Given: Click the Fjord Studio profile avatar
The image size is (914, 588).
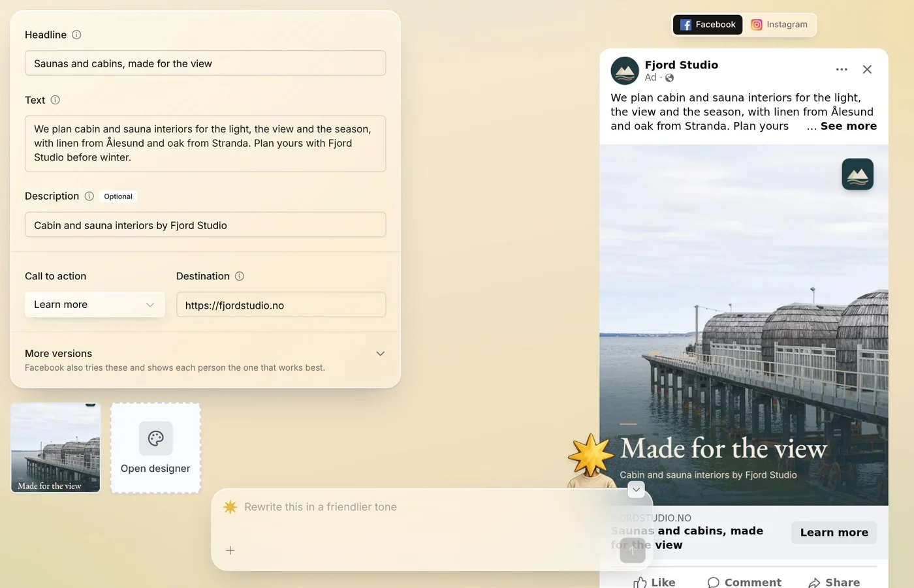Looking at the screenshot, I should [625, 70].
